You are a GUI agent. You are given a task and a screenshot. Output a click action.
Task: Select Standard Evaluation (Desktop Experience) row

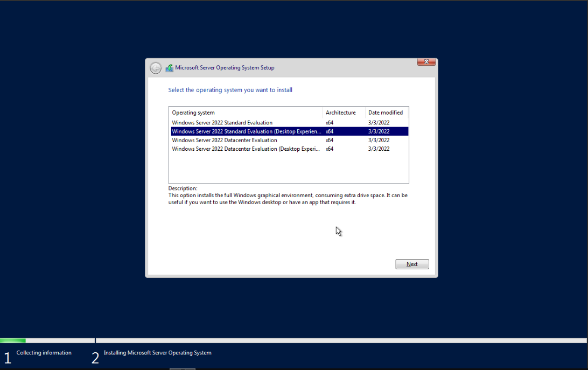[x=290, y=131]
